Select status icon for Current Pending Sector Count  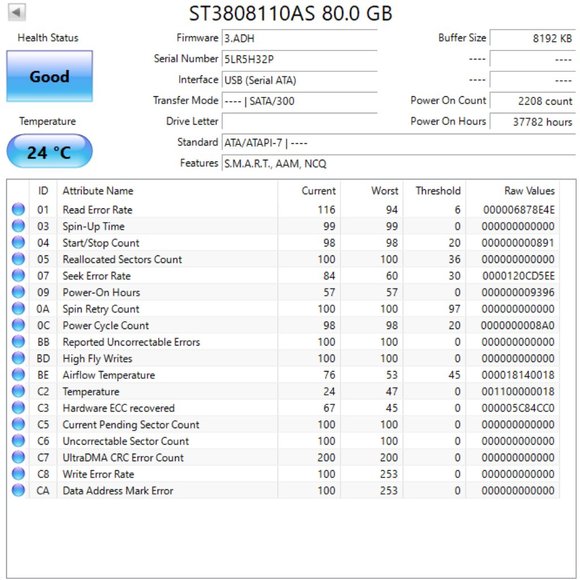[x=18, y=424]
